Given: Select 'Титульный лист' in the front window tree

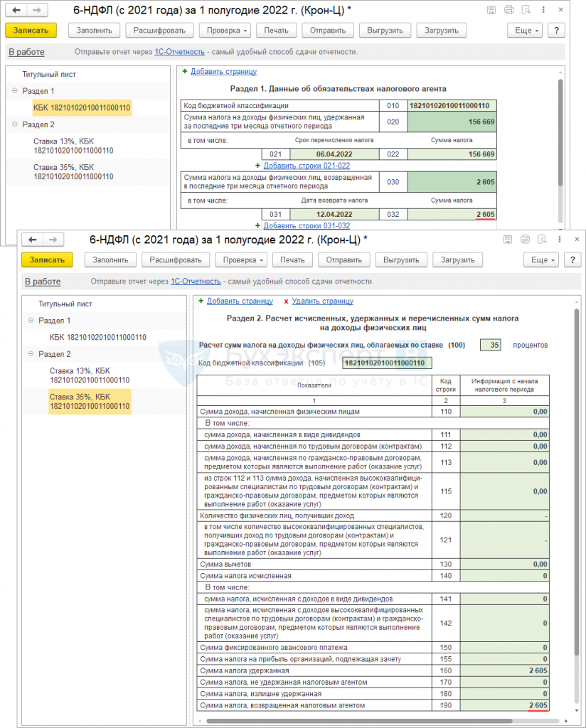Looking at the screenshot, I should 65,304.
